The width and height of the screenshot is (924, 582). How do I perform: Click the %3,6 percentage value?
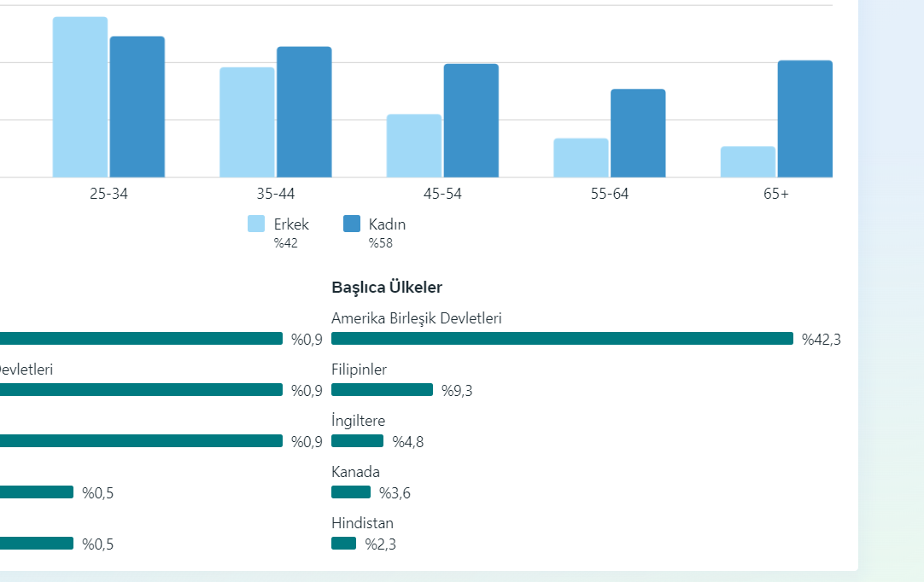(395, 493)
